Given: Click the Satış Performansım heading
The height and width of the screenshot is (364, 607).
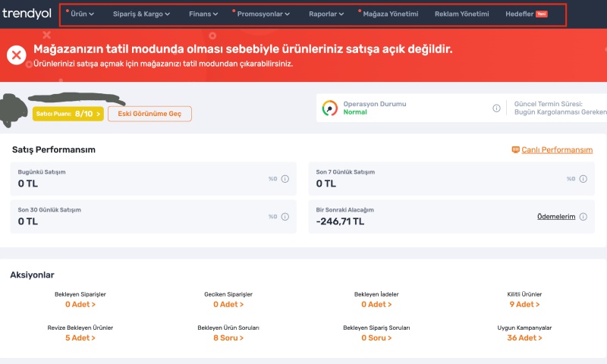Looking at the screenshot, I should click(x=54, y=149).
